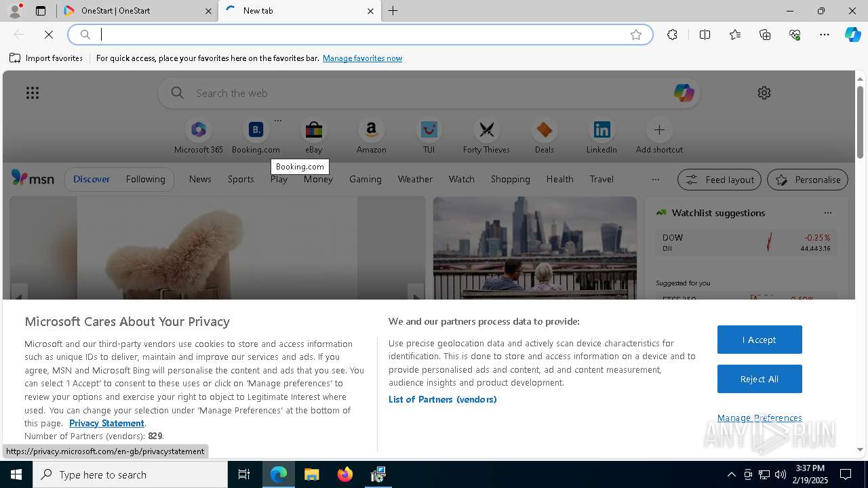Screen dimensions: 868x488
Task: Click Import favorites button
Action: click(46, 58)
